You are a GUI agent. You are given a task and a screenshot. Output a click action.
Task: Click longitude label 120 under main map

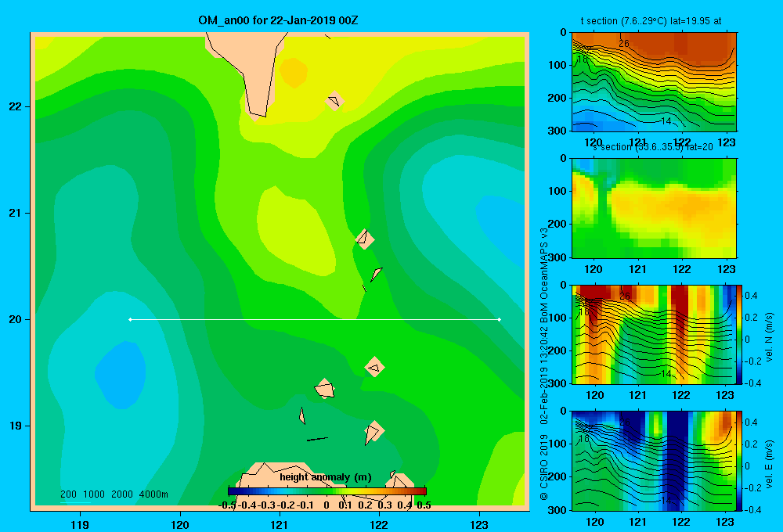pos(180,524)
